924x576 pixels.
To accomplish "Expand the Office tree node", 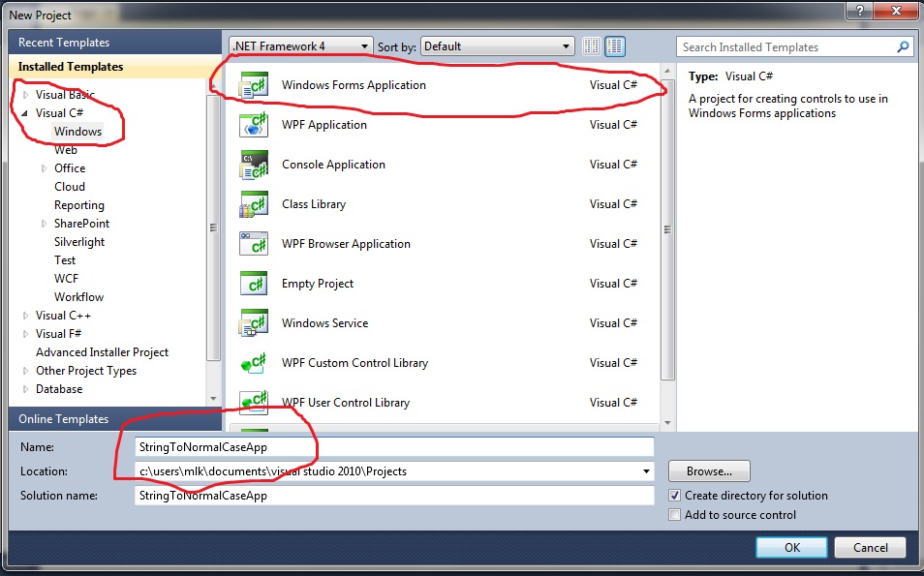I will [x=45, y=168].
